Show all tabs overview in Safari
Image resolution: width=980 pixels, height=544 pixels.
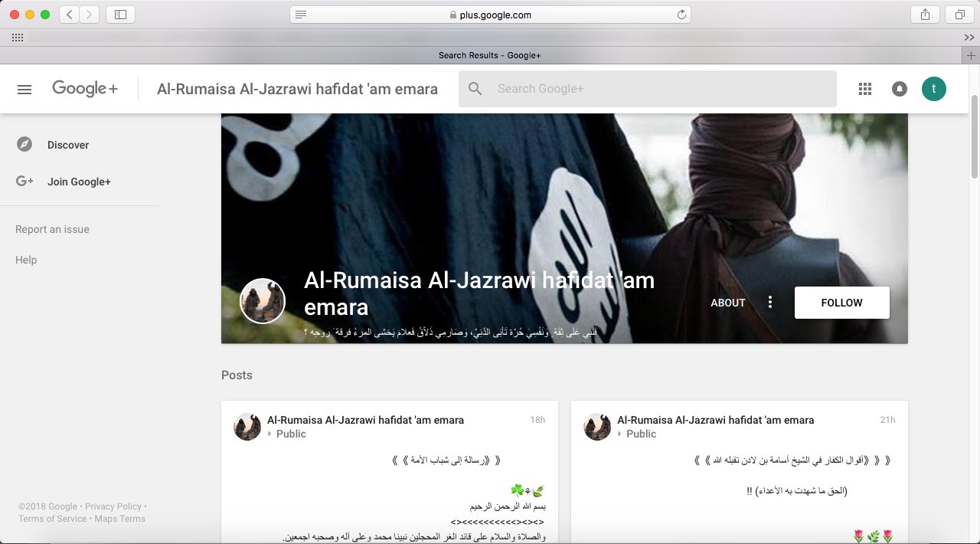coord(959,15)
